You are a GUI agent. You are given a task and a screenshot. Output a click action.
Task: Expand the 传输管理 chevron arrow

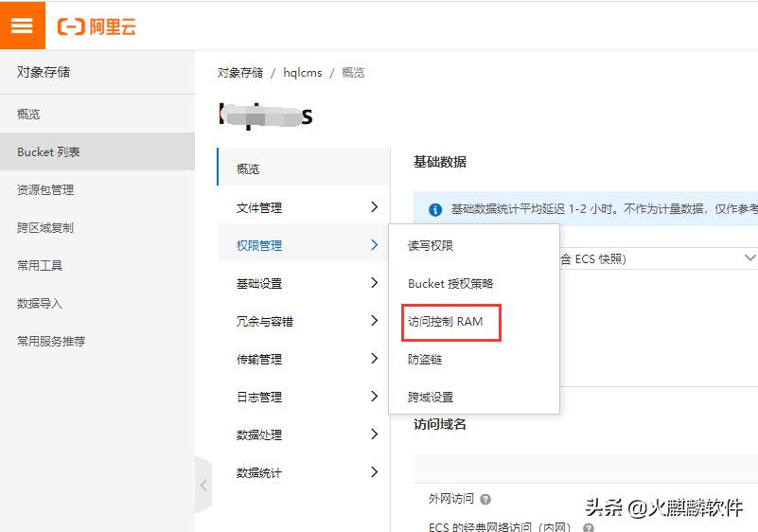coord(374,359)
